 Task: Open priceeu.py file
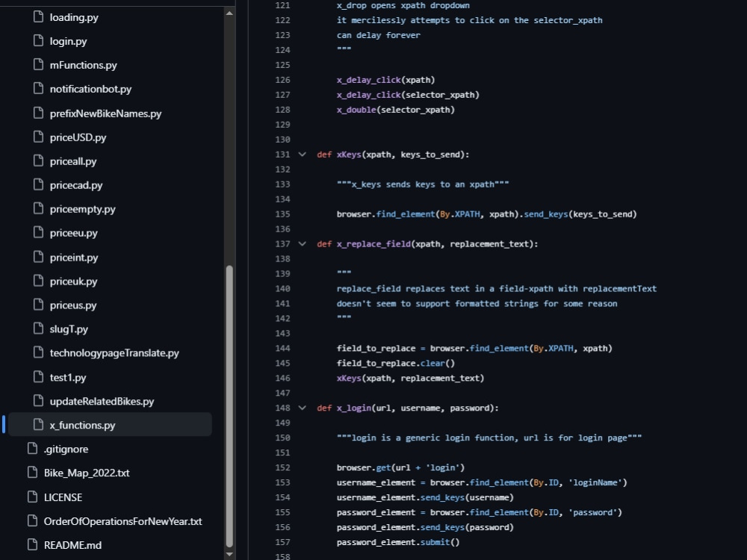[x=73, y=233]
